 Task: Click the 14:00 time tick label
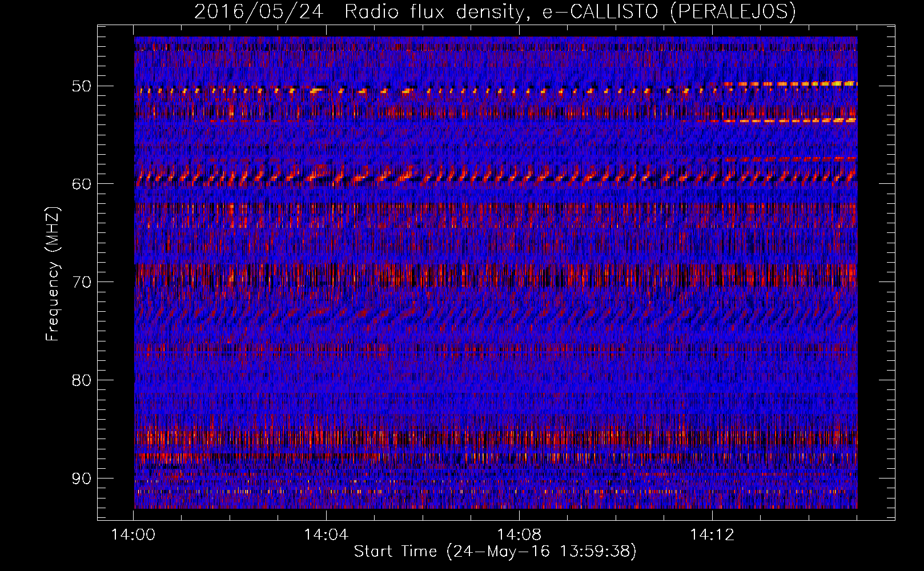point(134,535)
